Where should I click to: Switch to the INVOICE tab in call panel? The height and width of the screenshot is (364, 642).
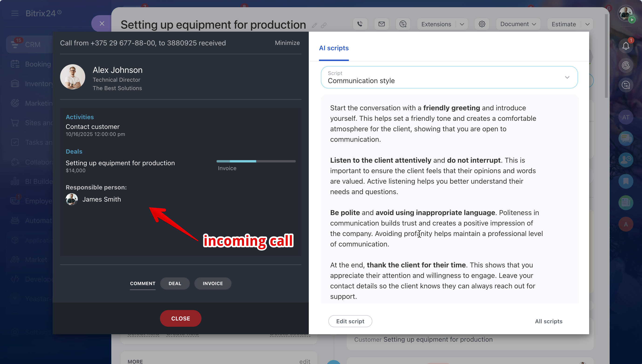(x=213, y=283)
